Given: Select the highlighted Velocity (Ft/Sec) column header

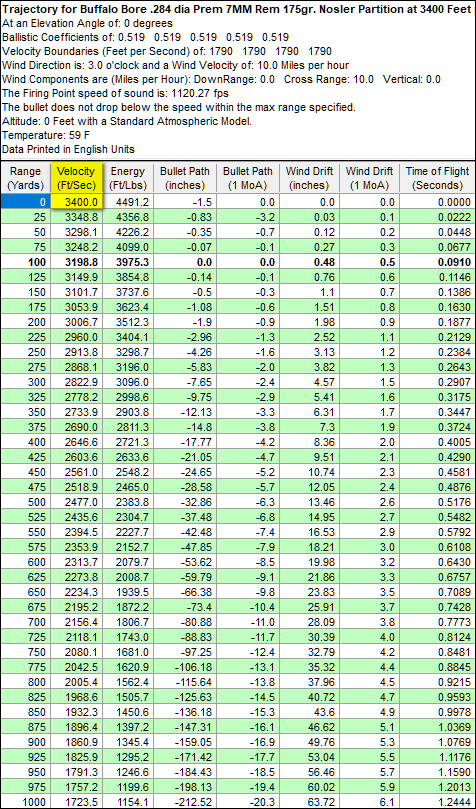Looking at the screenshot, I should 78,178.
